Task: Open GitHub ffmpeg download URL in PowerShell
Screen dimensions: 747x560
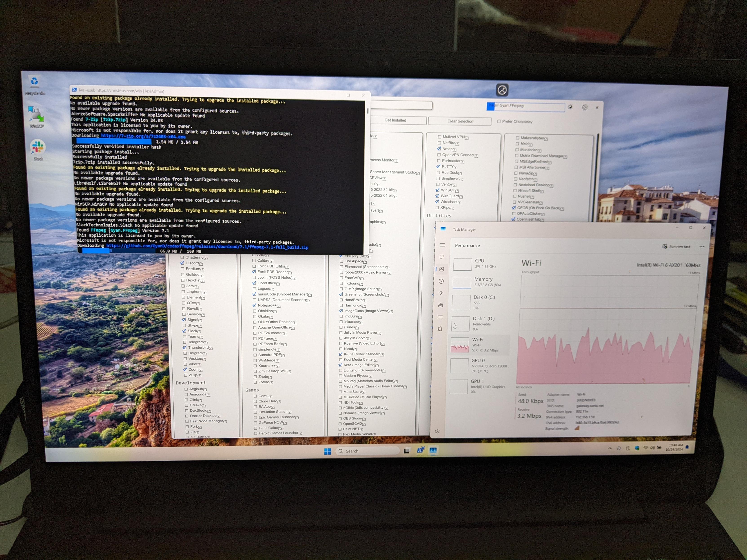Action: [207, 246]
